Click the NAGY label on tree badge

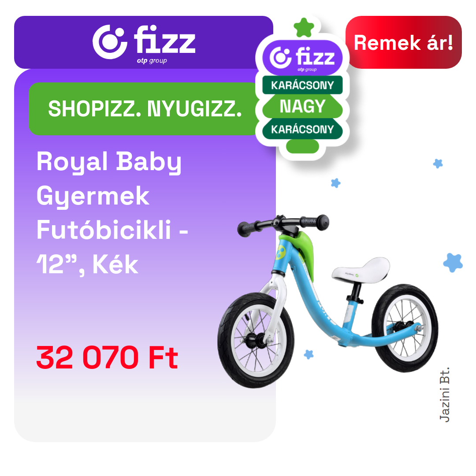pyautogui.click(x=302, y=107)
